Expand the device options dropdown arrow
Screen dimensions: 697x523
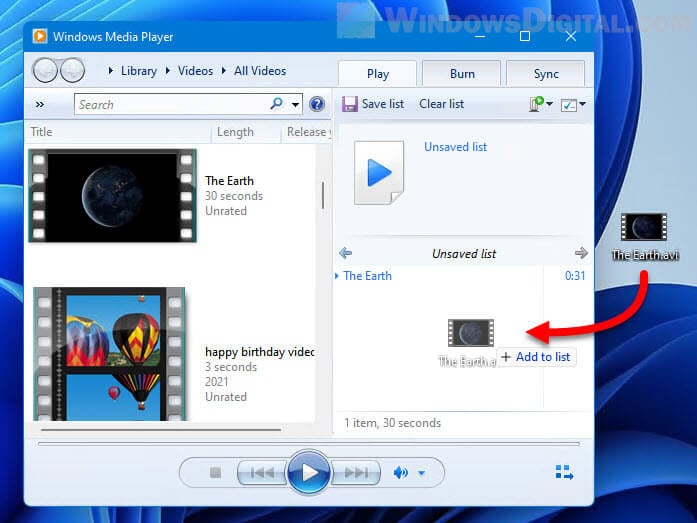tap(549, 104)
